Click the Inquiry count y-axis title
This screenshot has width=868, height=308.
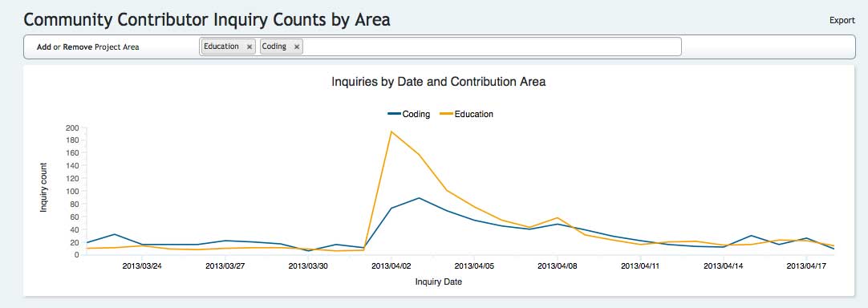(43, 187)
